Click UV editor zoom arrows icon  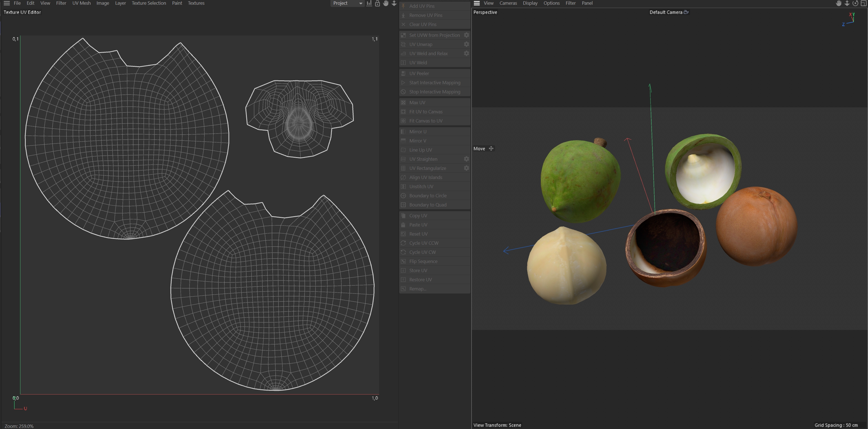(394, 3)
